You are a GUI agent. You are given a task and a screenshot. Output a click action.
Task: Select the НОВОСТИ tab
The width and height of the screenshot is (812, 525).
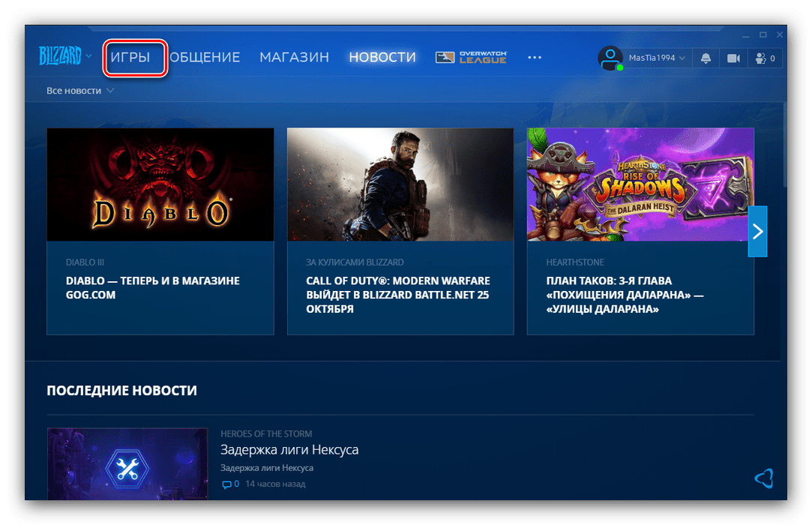click(382, 57)
